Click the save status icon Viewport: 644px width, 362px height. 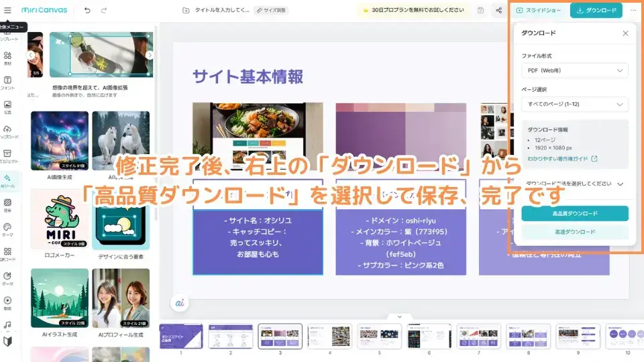[x=480, y=10]
